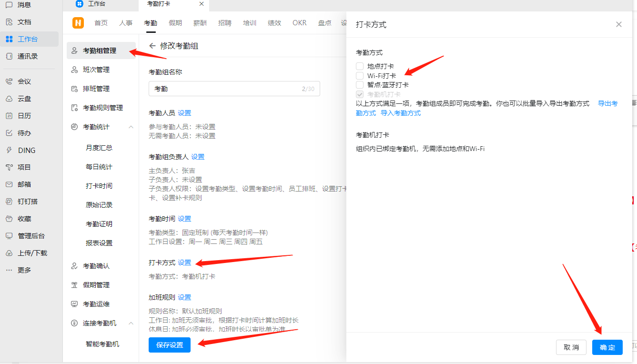Click the 导入考勤方式 link

pyautogui.click(x=400, y=113)
